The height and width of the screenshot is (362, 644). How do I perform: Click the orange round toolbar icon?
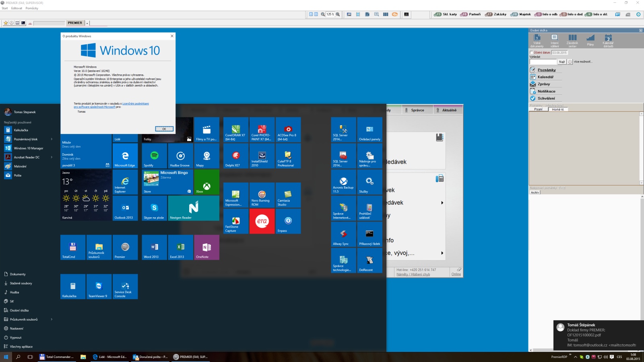[x=395, y=14]
